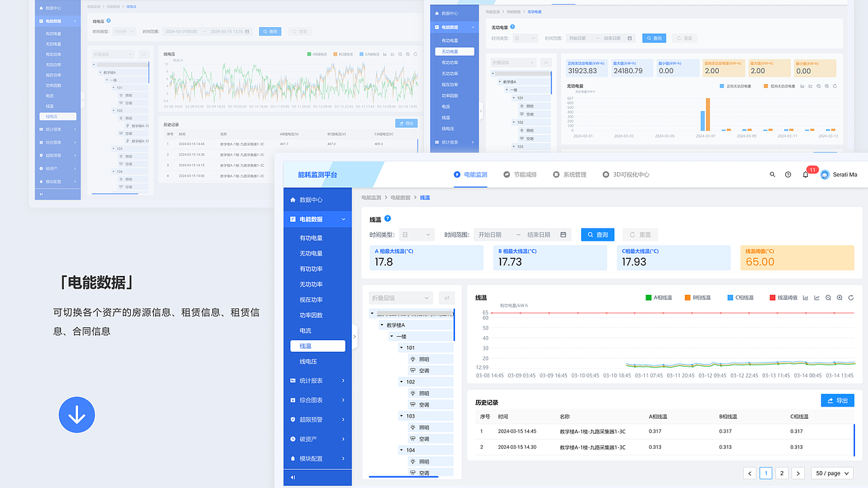Toggle 正向无功总电量 legend in back window
Screen dimensions: 868x488
click(736, 86)
